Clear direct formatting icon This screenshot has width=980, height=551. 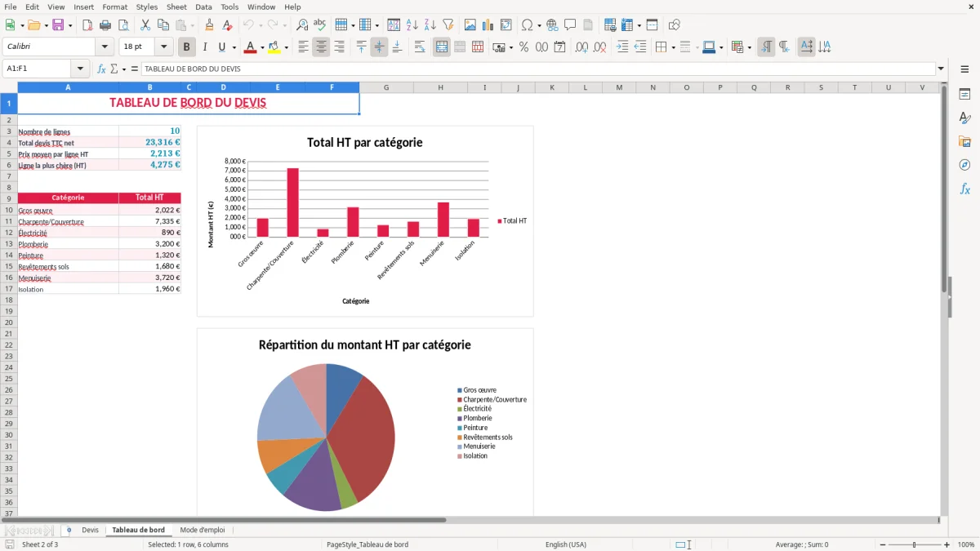(x=228, y=25)
